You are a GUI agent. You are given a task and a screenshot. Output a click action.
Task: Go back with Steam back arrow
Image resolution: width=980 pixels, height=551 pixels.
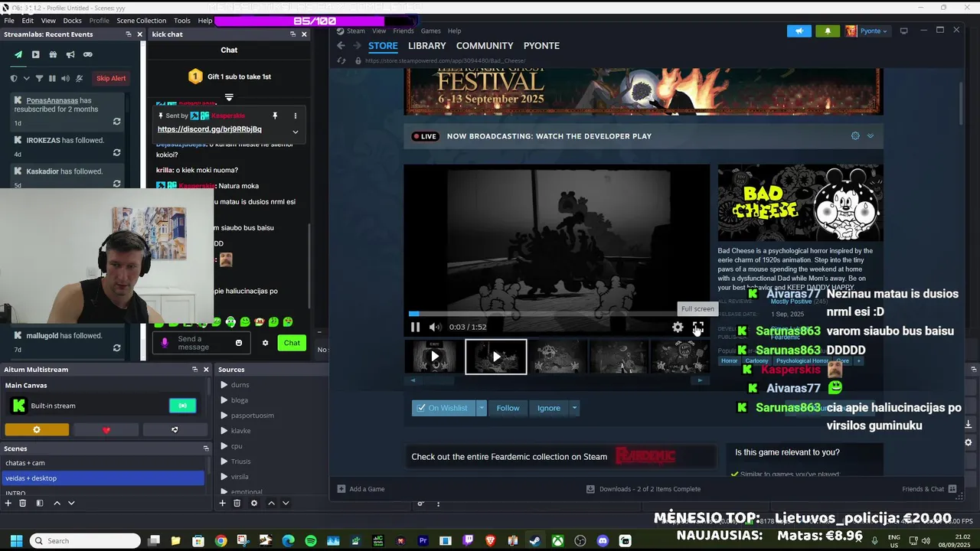(341, 46)
